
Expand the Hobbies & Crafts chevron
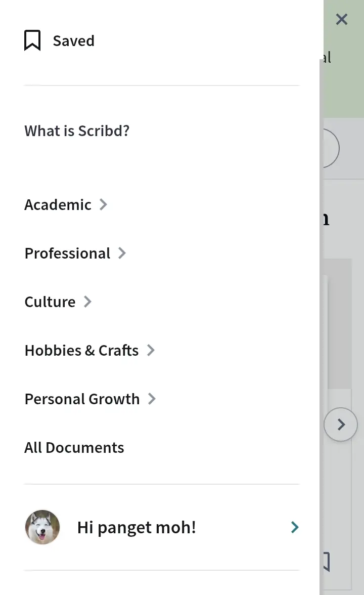151,350
